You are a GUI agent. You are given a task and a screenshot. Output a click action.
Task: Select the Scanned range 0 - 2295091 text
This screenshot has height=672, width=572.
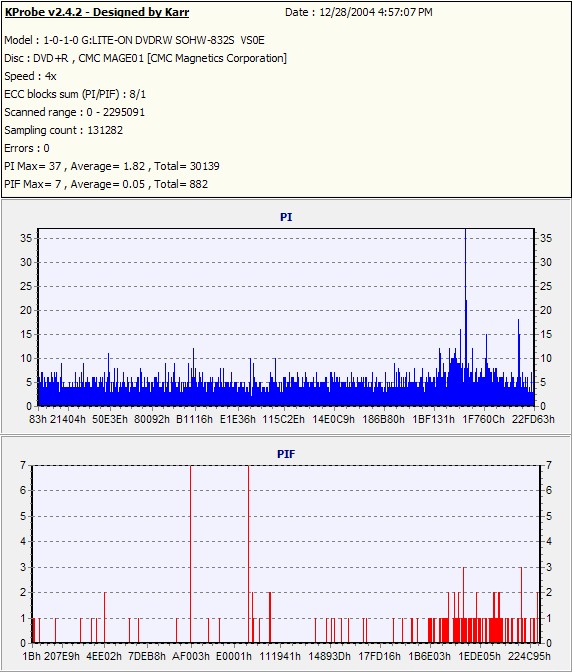pos(75,112)
